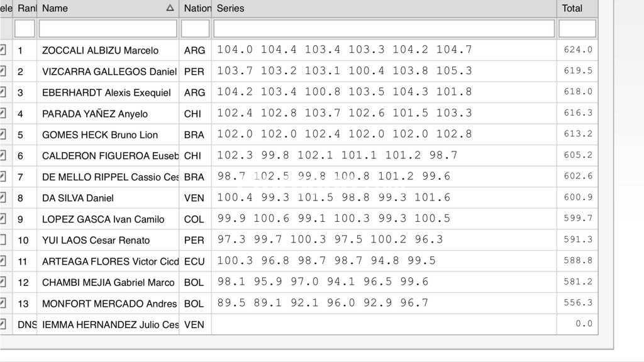Toggle checkbox for ZOCCALI ALBIZU Marcelo row
Image resolution: width=644 pixels, height=362 pixels.
(x=3, y=50)
